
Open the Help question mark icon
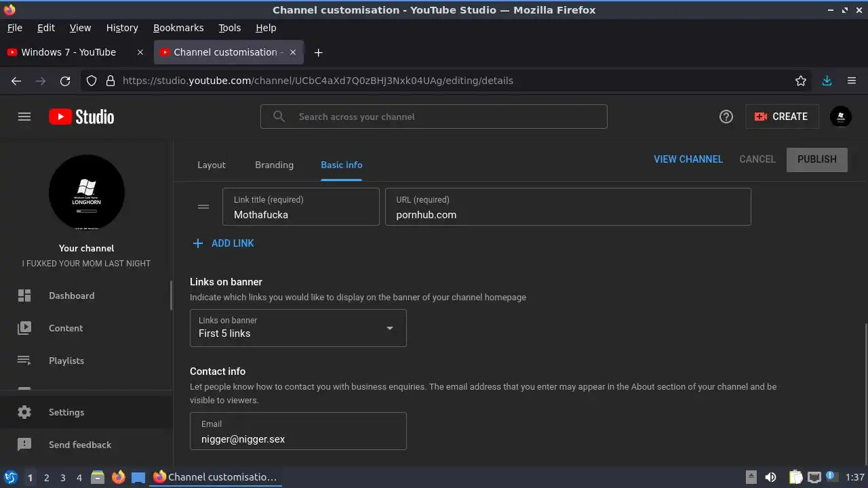(726, 117)
